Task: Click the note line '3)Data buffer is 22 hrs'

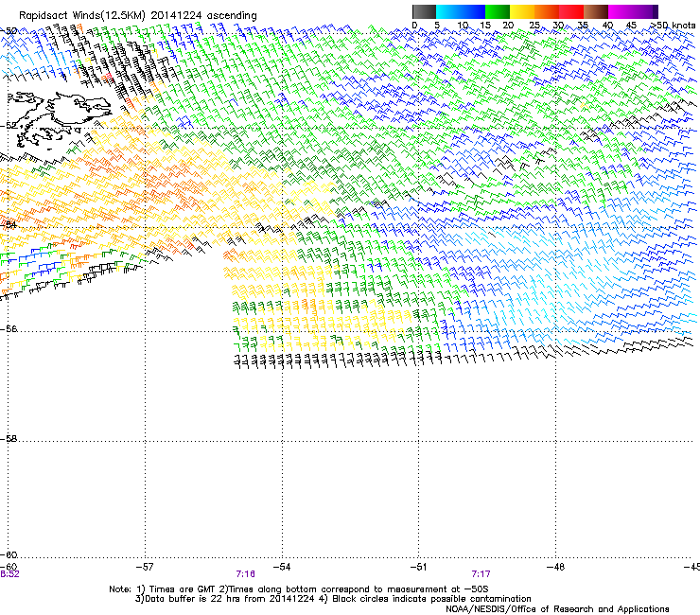Action: click(333, 599)
